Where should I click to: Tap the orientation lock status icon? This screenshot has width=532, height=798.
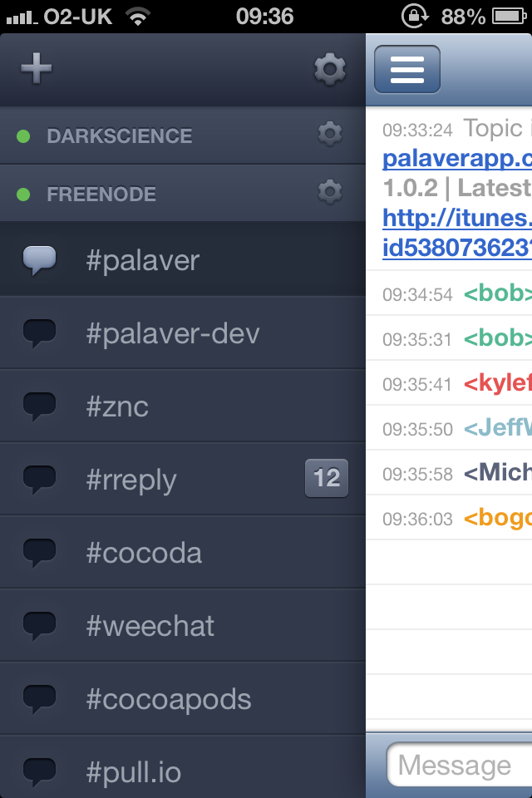click(416, 16)
